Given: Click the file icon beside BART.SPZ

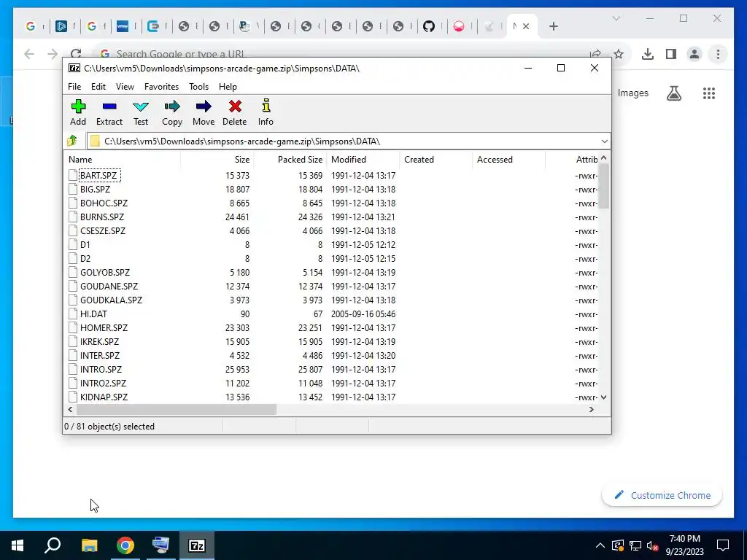Looking at the screenshot, I should coord(72,175).
